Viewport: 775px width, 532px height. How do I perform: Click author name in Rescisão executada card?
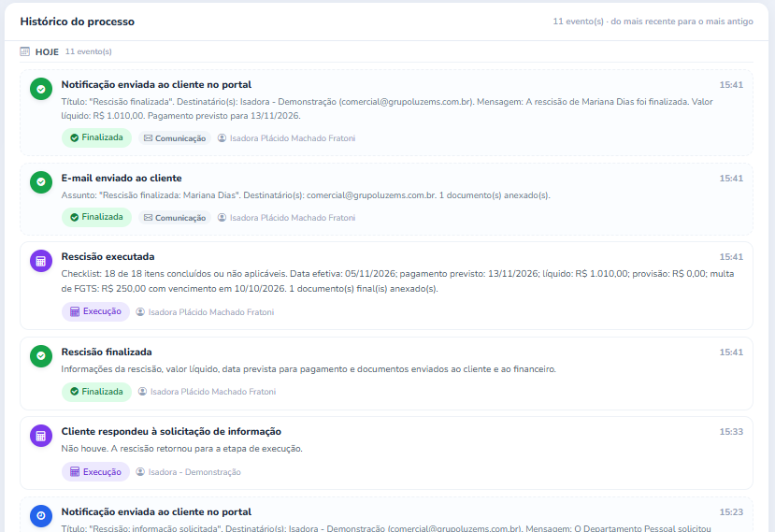click(211, 312)
